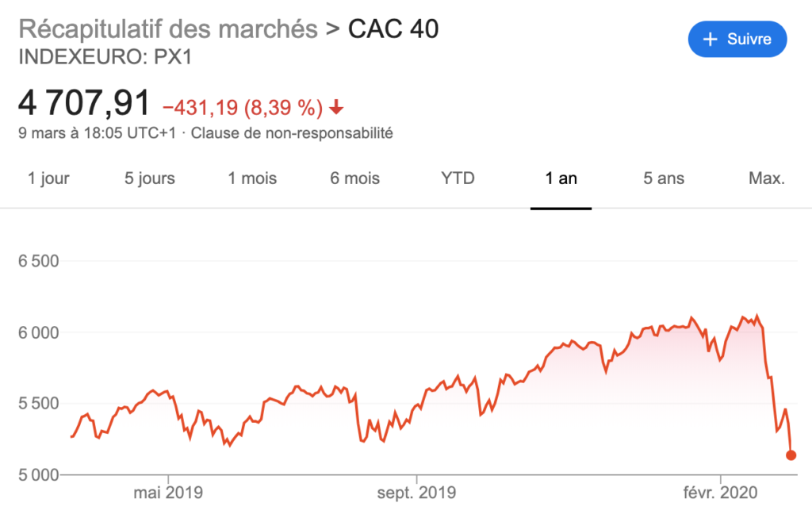The image size is (812, 514).
Task: Click the active 1 an tab
Action: (x=561, y=178)
